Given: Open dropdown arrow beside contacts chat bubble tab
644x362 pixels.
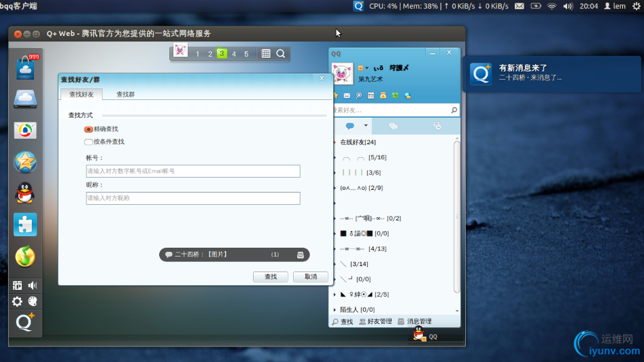Looking at the screenshot, I should point(366,126).
